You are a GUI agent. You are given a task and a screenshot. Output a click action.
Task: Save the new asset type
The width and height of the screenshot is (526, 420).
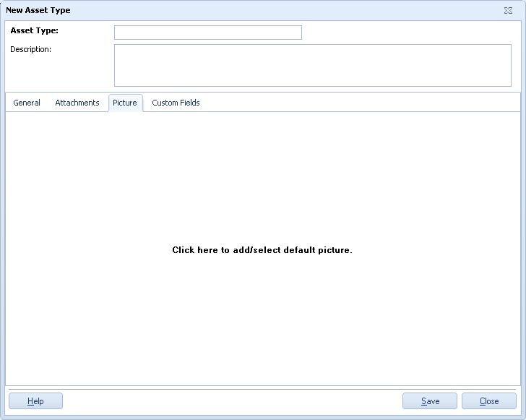coord(430,401)
